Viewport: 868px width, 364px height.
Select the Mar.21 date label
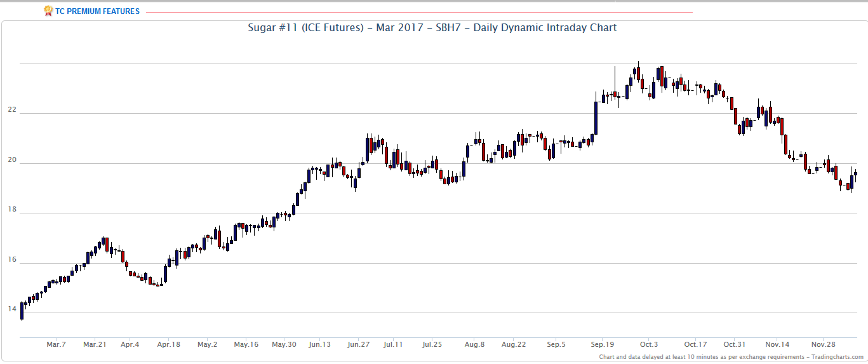95,344
